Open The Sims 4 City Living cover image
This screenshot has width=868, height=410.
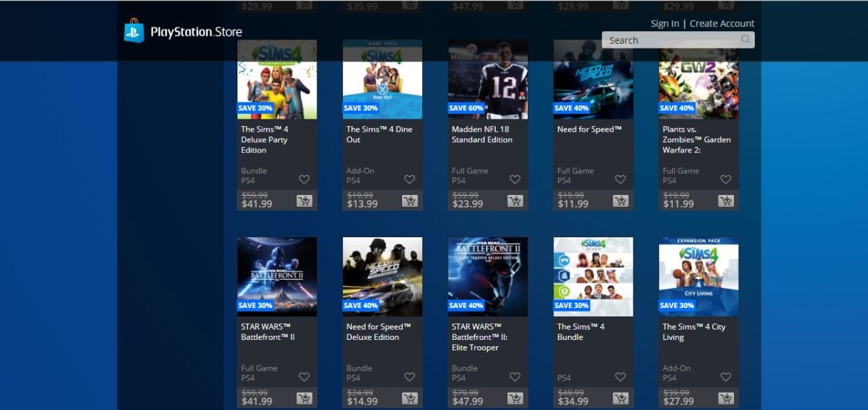699,277
